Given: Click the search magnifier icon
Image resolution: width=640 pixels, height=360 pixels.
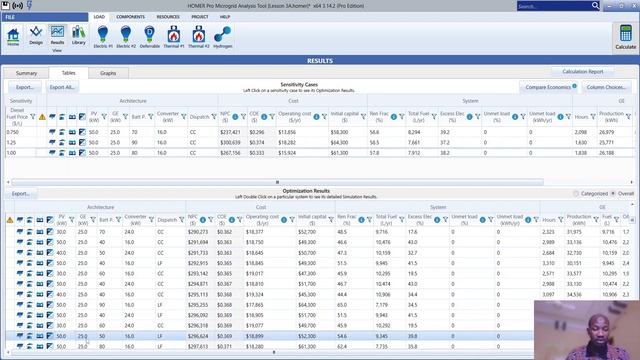Looking at the screenshot, I should [596, 6].
